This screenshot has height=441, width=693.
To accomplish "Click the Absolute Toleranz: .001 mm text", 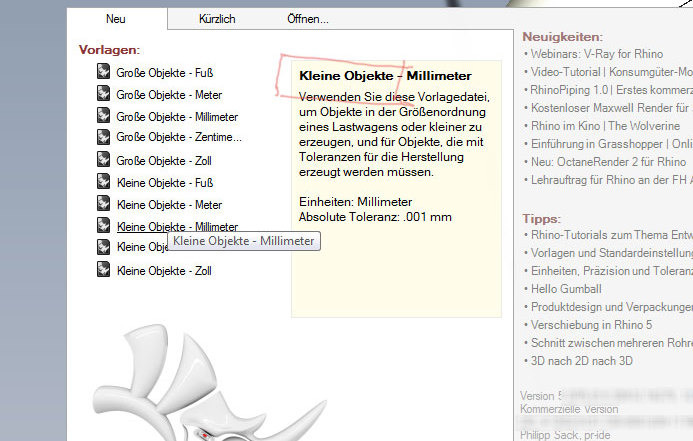I will tap(375, 217).
